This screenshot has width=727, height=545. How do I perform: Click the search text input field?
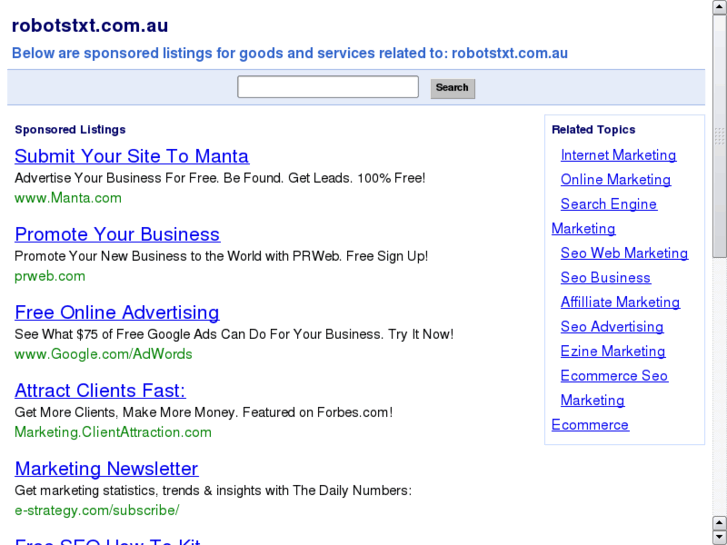click(328, 87)
